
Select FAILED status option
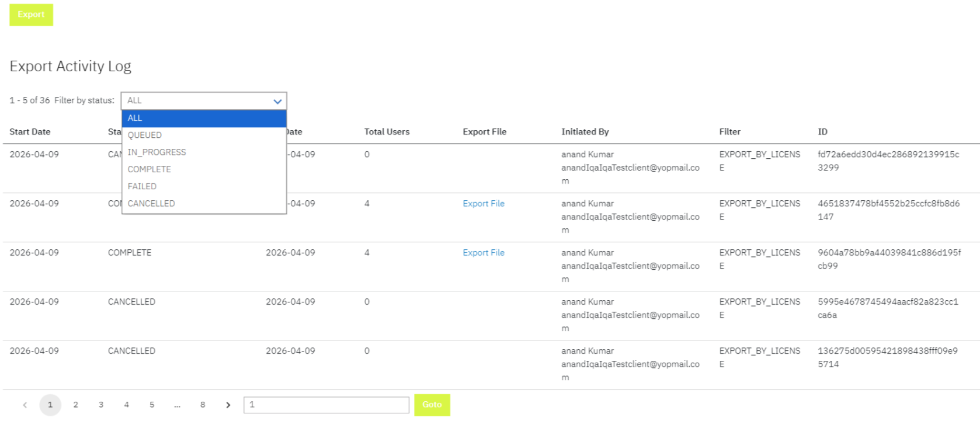pos(204,186)
